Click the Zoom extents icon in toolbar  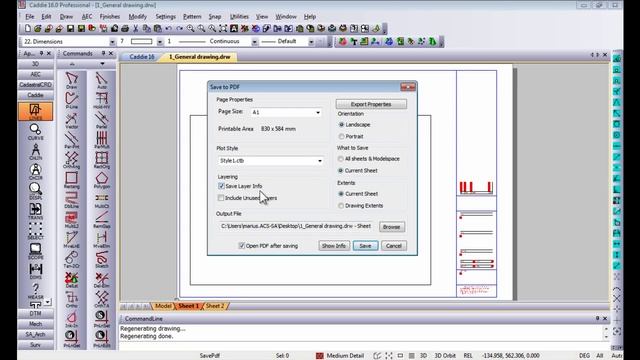(223, 29)
